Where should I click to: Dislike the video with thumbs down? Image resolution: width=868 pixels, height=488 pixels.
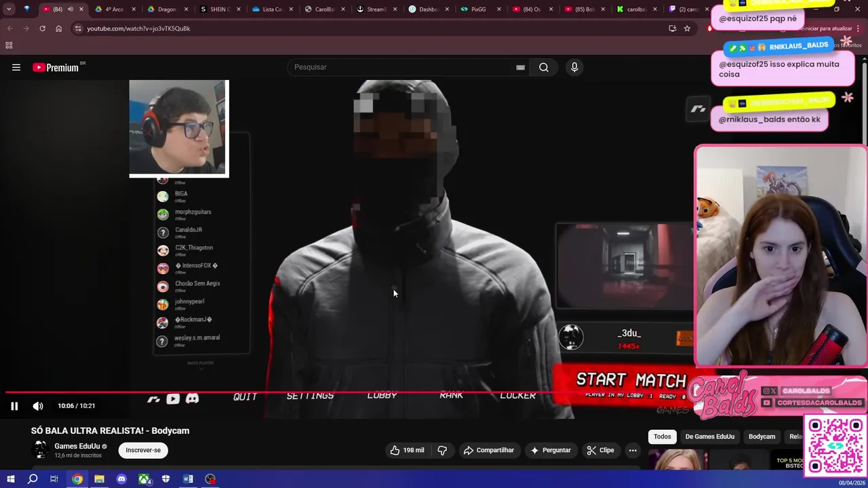[442, 450]
